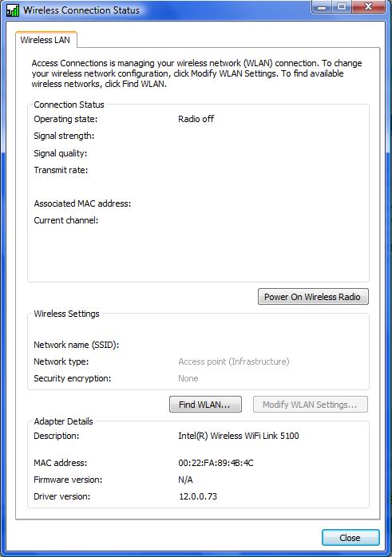The height and width of the screenshot is (557, 392).
Task: Open the Find WLAN dialog
Action: 205,405
